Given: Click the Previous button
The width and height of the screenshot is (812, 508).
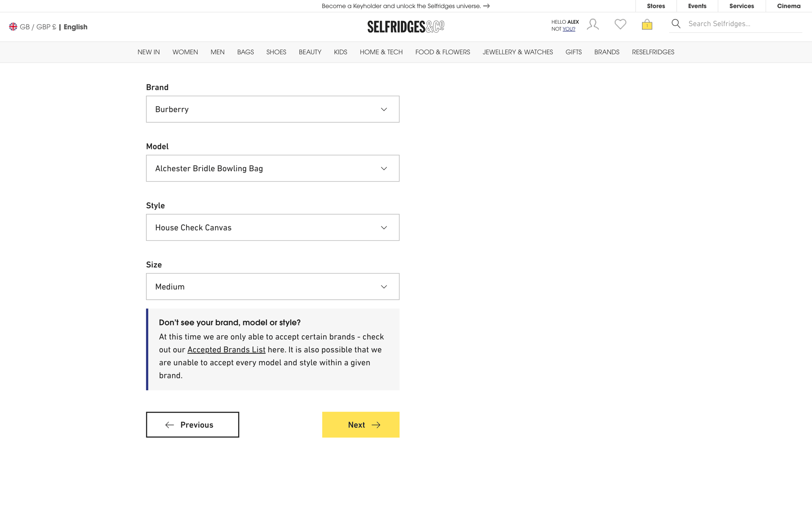Looking at the screenshot, I should [x=192, y=425].
